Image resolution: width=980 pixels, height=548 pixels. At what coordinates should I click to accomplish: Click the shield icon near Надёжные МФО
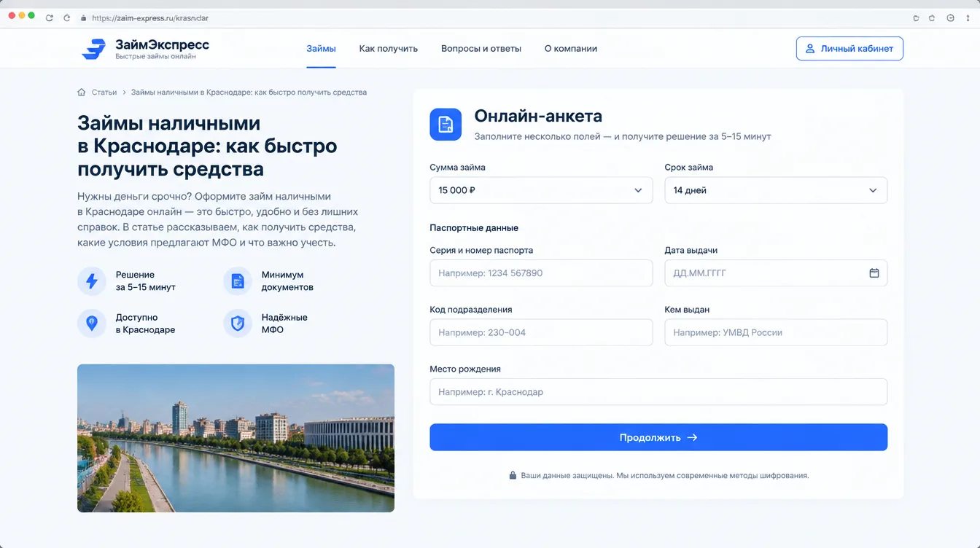pos(238,323)
